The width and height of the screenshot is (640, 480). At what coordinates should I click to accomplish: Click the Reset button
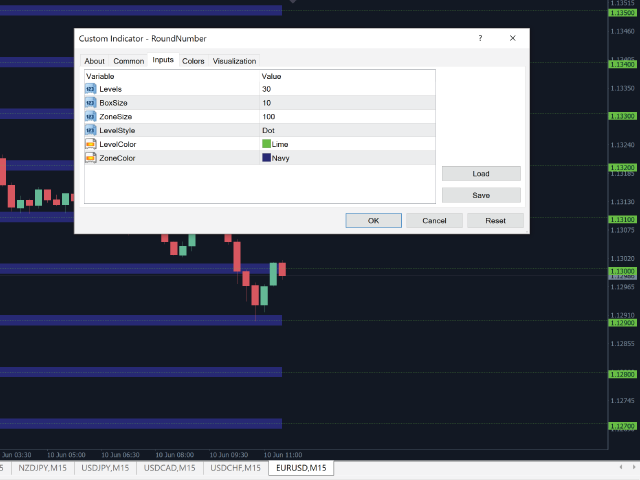tap(496, 220)
